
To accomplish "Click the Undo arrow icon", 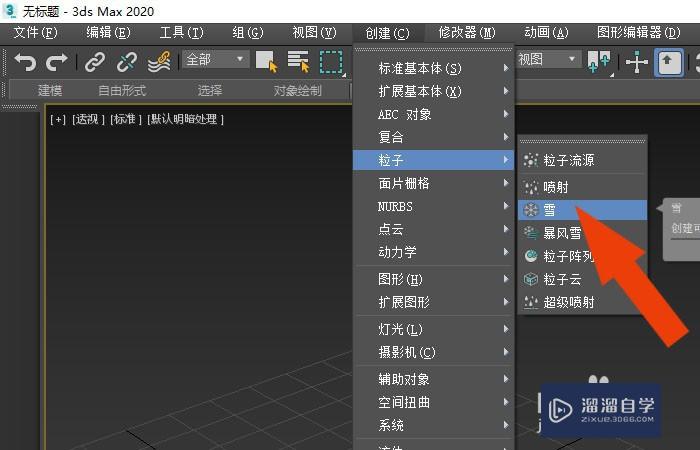I will 25,62.
